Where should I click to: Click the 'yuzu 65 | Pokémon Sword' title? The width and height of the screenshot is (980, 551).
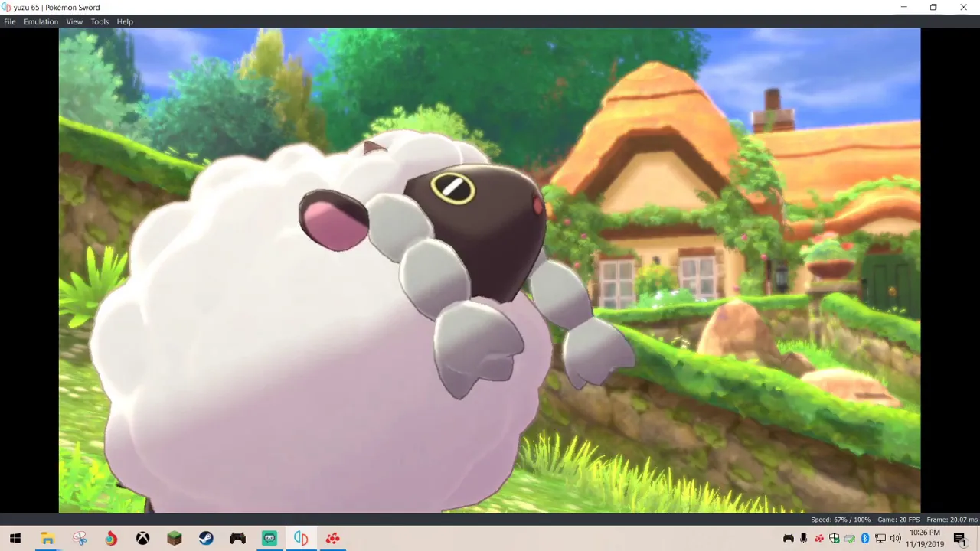(x=57, y=7)
